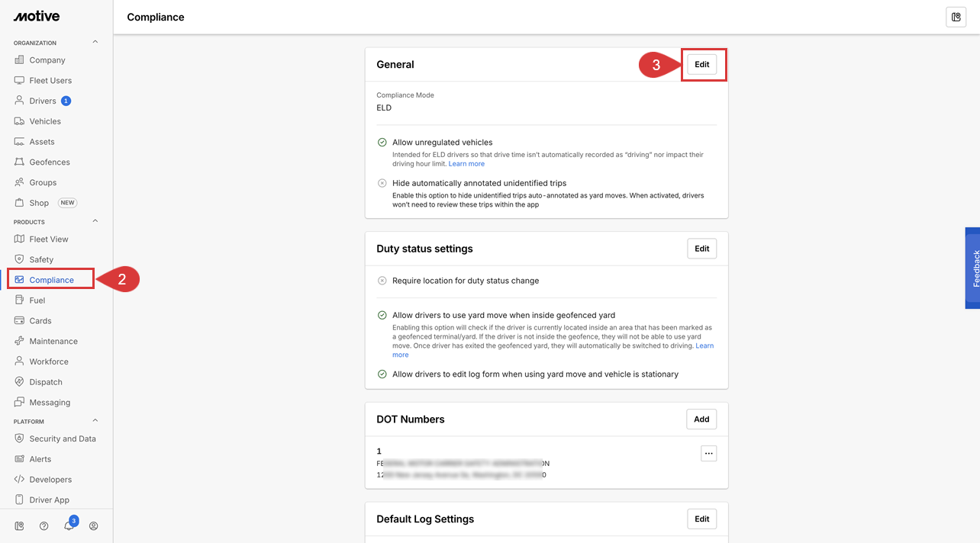Edit the General compliance settings

click(701, 65)
